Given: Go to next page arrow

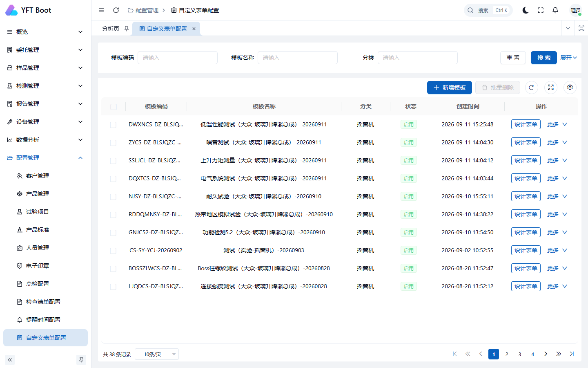Looking at the screenshot, I should click(x=546, y=354).
